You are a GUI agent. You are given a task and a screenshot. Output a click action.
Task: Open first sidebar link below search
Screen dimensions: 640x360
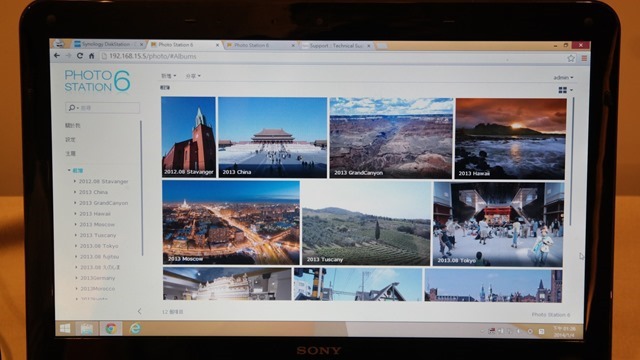(73, 125)
